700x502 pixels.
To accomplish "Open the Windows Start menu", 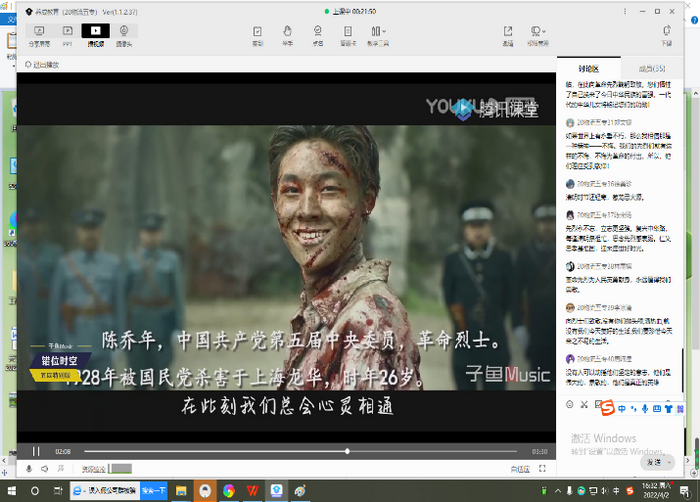I will [x=10, y=490].
